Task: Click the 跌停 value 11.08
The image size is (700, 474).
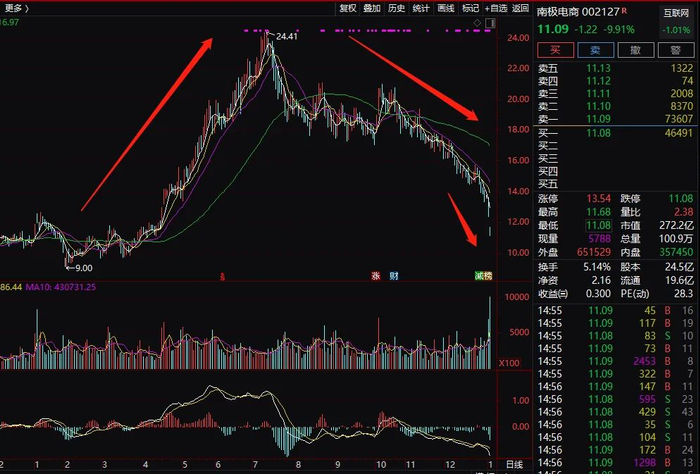Action: pos(681,198)
